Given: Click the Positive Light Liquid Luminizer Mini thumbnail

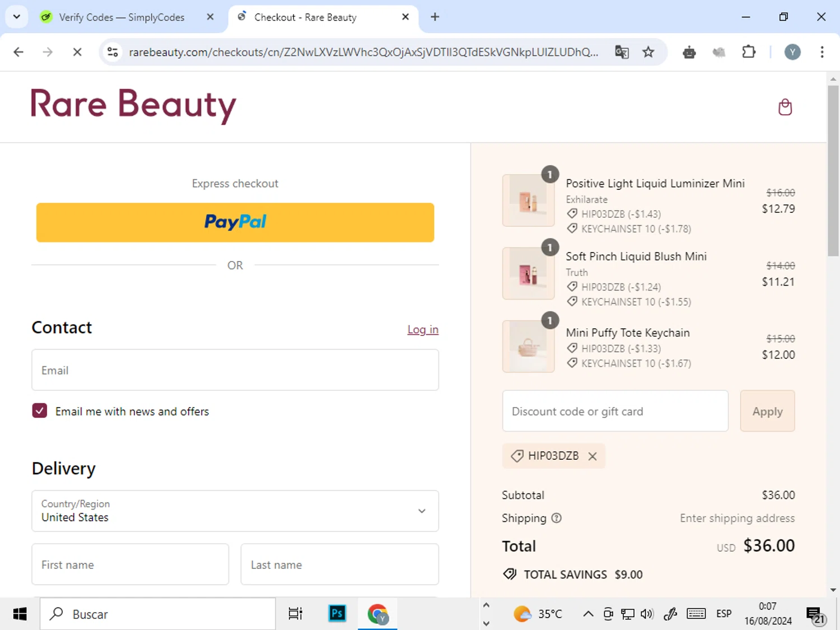Looking at the screenshot, I should [x=528, y=200].
